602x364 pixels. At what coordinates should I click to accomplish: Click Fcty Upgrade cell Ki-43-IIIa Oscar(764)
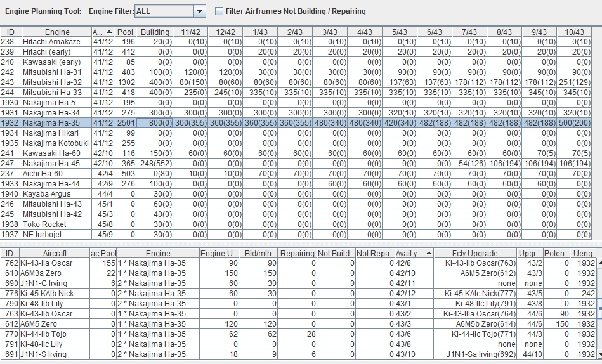click(475, 314)
